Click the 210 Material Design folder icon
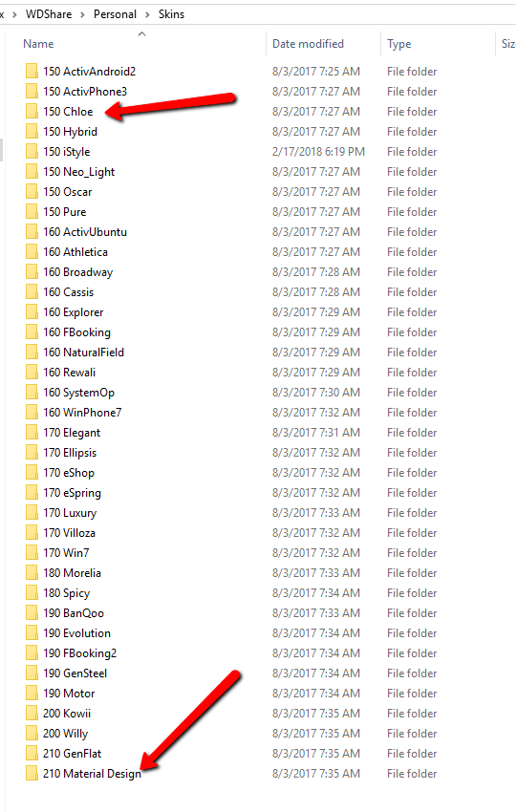Image resolution: width=516 pixels, height=812 pixels. 32,774
